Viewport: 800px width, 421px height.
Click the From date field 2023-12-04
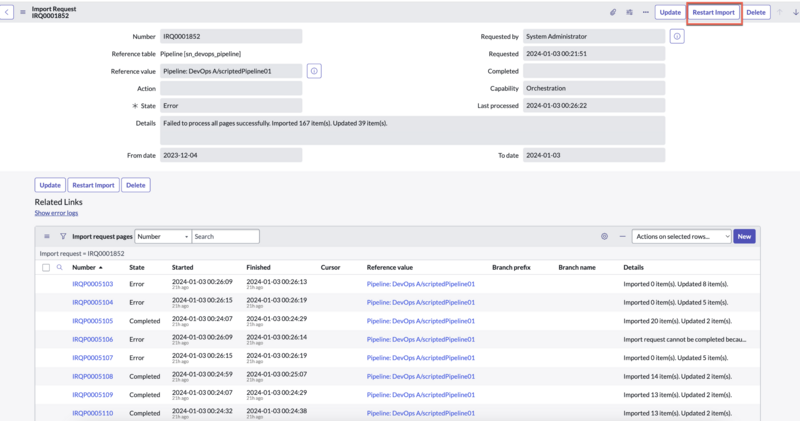[231, 155]
